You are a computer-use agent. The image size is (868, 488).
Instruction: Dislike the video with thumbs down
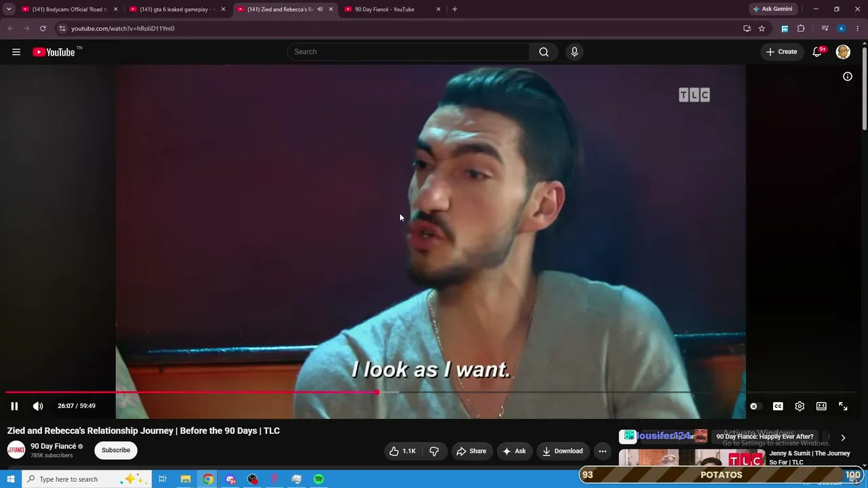[434, 451]
